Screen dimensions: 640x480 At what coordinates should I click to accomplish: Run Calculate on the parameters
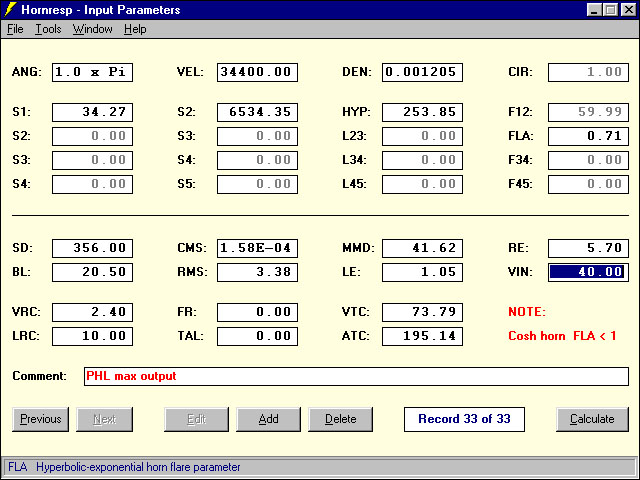click(592, 419)
